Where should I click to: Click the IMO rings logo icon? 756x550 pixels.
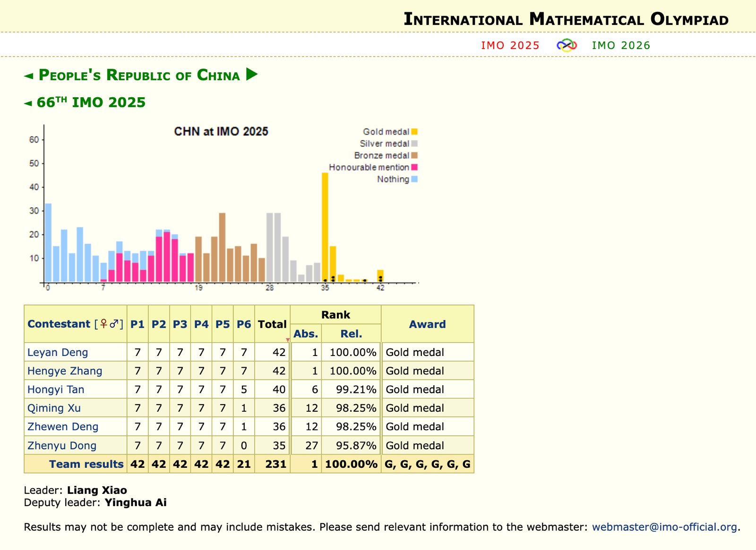[x=567, y=45]
